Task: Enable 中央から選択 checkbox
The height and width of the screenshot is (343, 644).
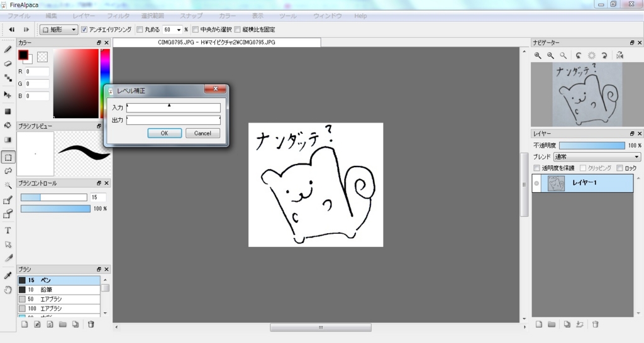Action: 196,30
